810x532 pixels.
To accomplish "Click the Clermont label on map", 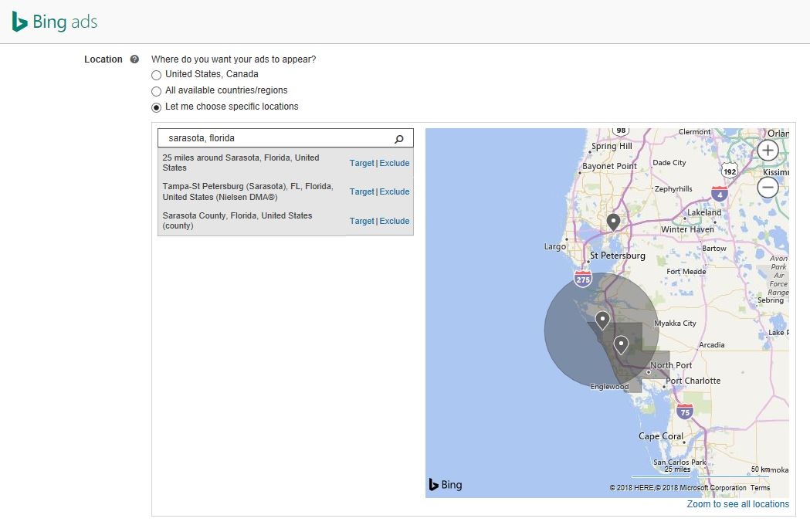I will click(x=694, y=132).
